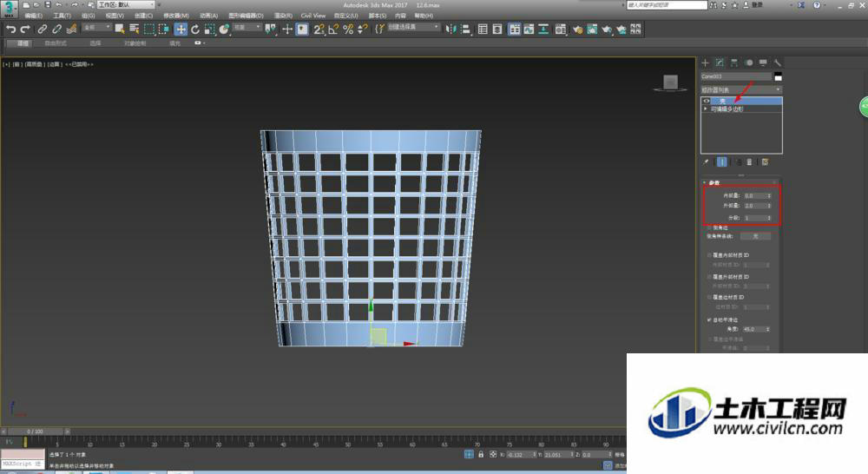Click the Segments spinner arrows
Image resolution: width=868 pixels, height=474 pixels.
[769, 218]
